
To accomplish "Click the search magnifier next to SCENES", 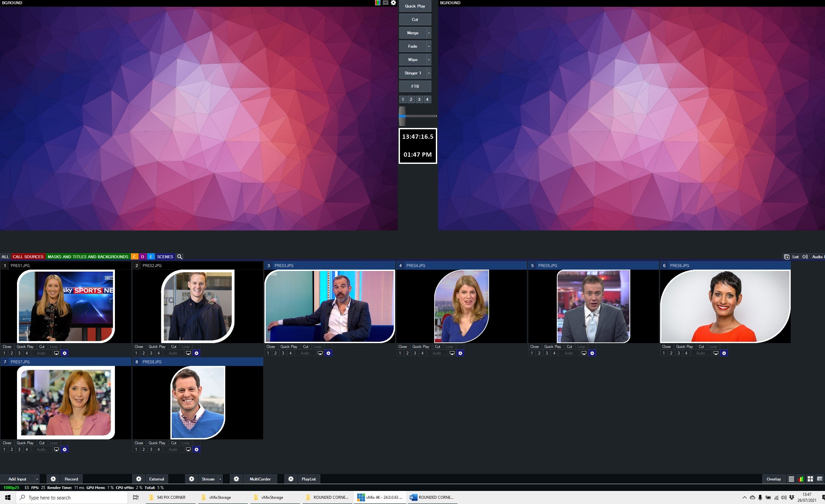I will pyautogui.click(x=180, y=256).
